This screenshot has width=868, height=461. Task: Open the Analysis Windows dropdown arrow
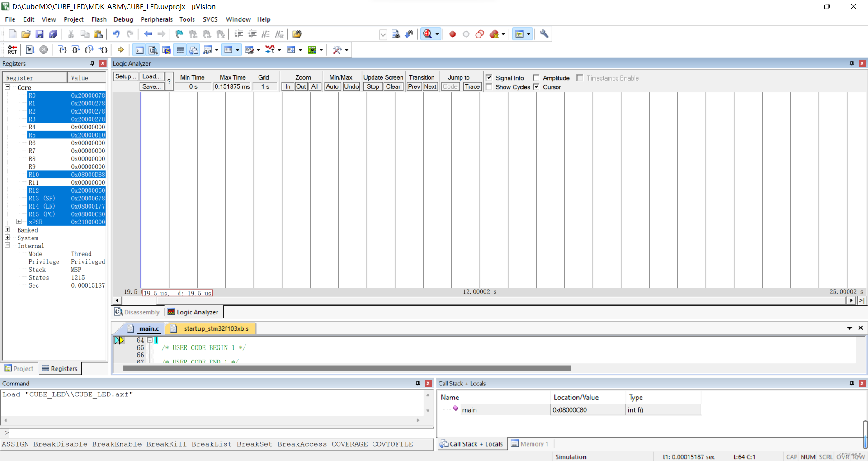[279, 50]
